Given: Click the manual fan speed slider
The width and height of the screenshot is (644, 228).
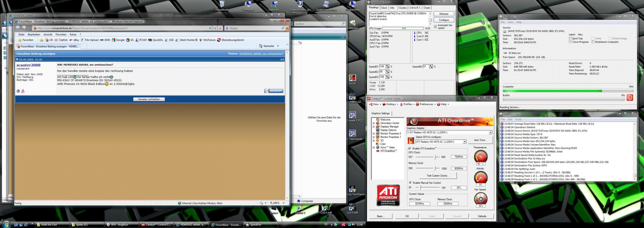Looking at the screenshot, I should click(x=420, y=188).
